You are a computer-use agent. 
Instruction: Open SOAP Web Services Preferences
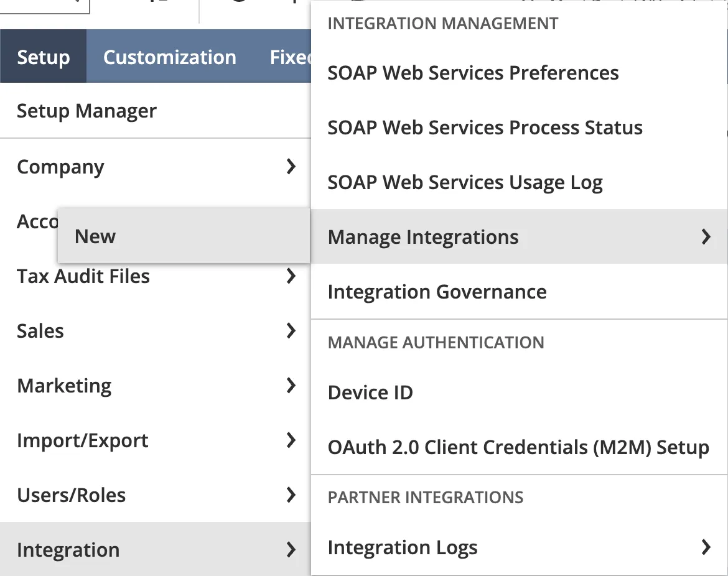519,73
